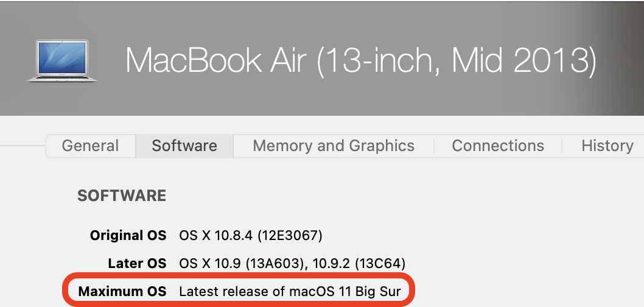Click the 13C64 build number
Image resolution: width=644 pixels, height=307 pixels.
(x=381, y=263)
